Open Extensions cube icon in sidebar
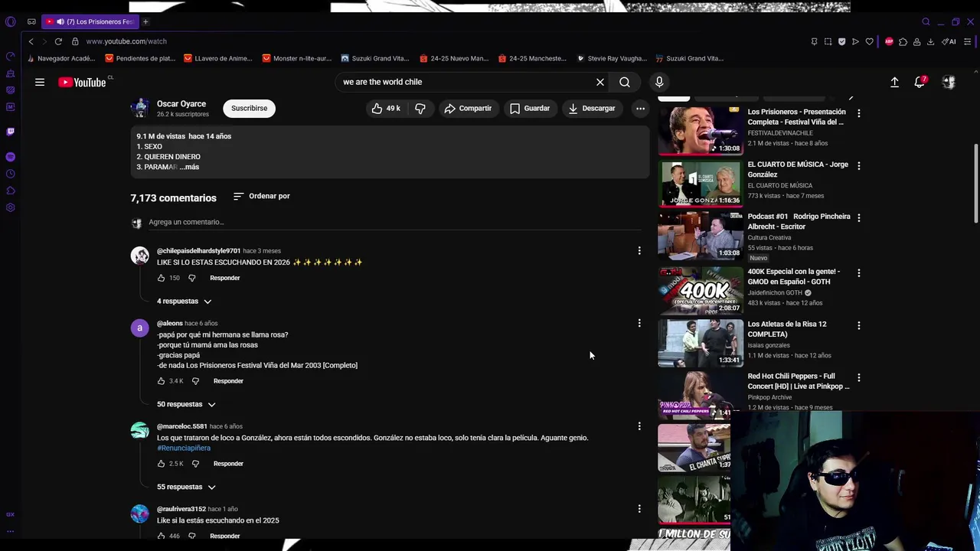 pos(10,191)
